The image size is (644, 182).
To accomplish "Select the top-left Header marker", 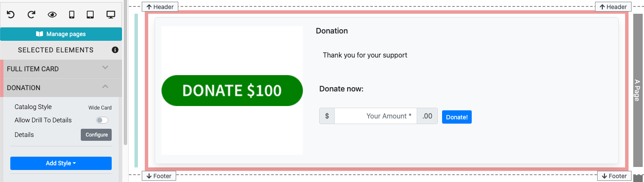I will pyautogui.click(x=160, y=7).
